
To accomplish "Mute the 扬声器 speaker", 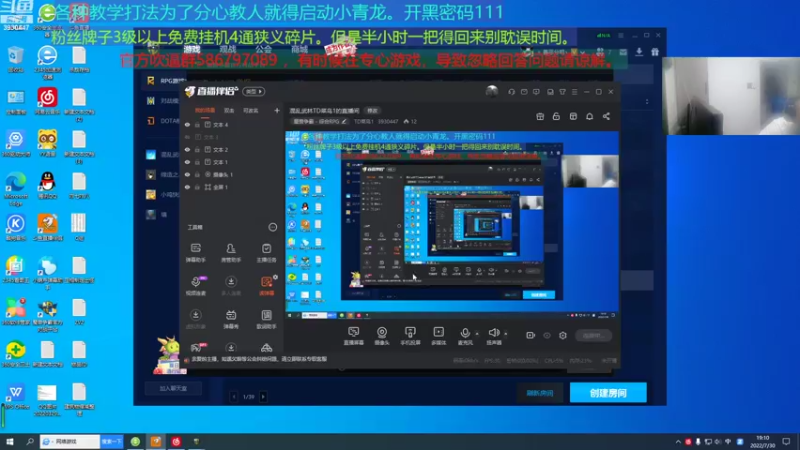I will pos(493,336).
